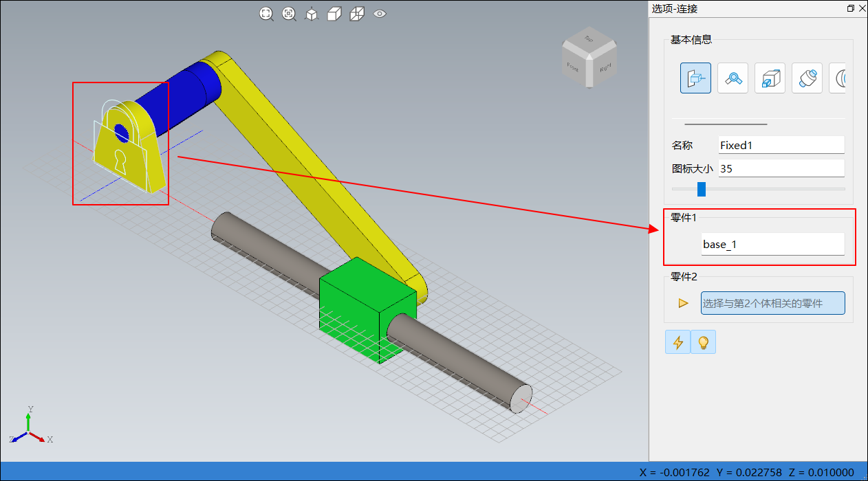868x481 pixels.
Task: Select the Fixed joint type icon
Action: [x=695, y=78]
